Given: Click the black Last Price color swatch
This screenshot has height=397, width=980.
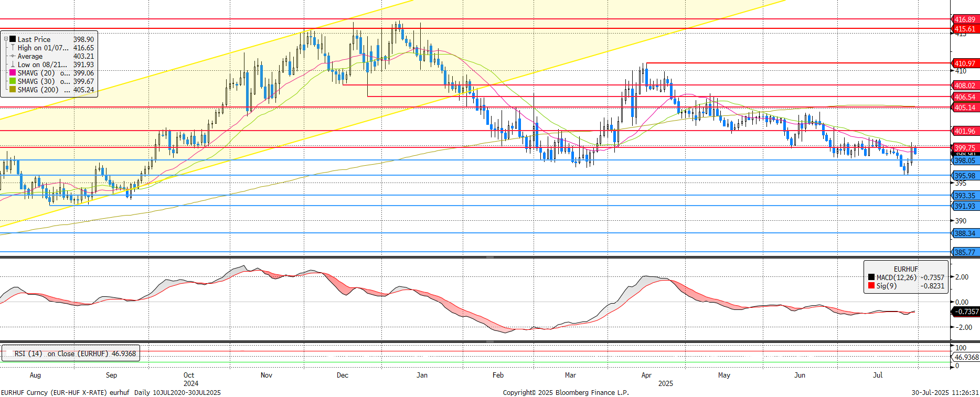Looking at the screenshot, I should pyautogui.click(x=13, y=39).
